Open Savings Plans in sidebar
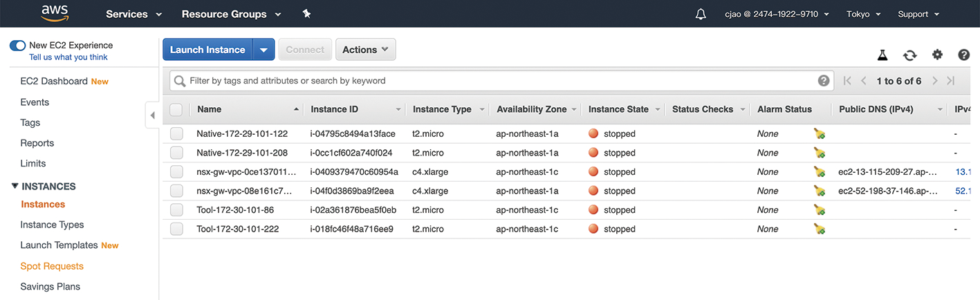The image size is (980, 300). coord(50,286)
